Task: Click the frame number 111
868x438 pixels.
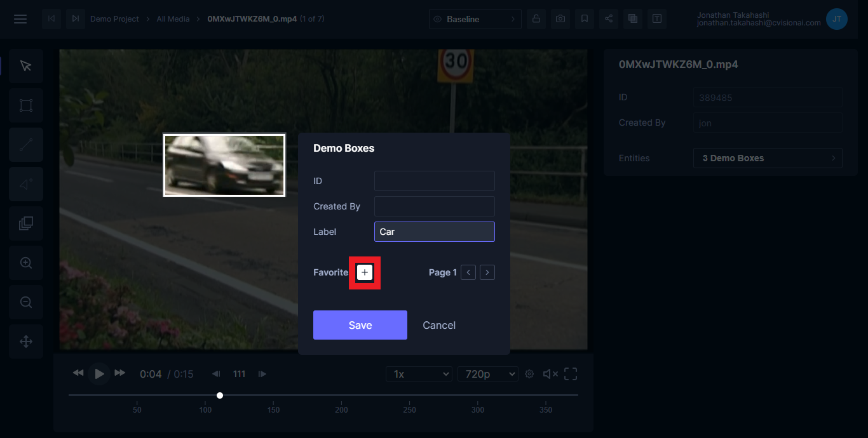Action: [x=239, y=374]
